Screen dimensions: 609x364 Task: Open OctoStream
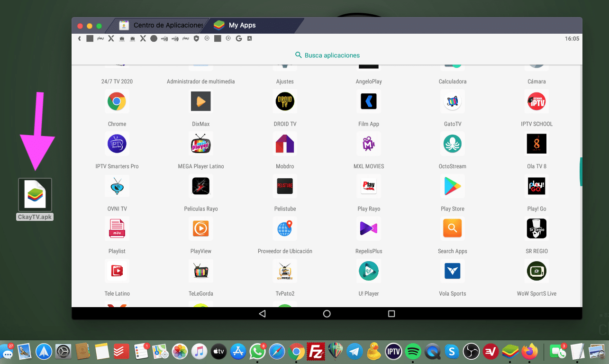tap(452, 144)
